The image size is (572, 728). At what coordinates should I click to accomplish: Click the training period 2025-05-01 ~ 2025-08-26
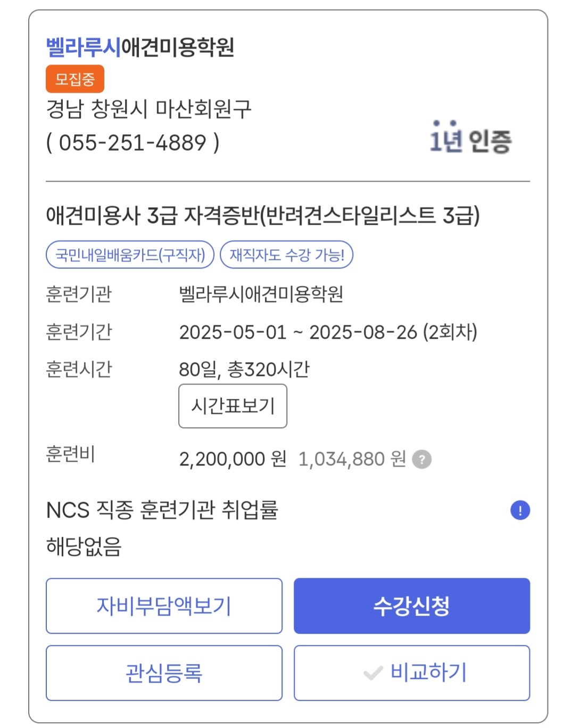(x=299, y=332)
